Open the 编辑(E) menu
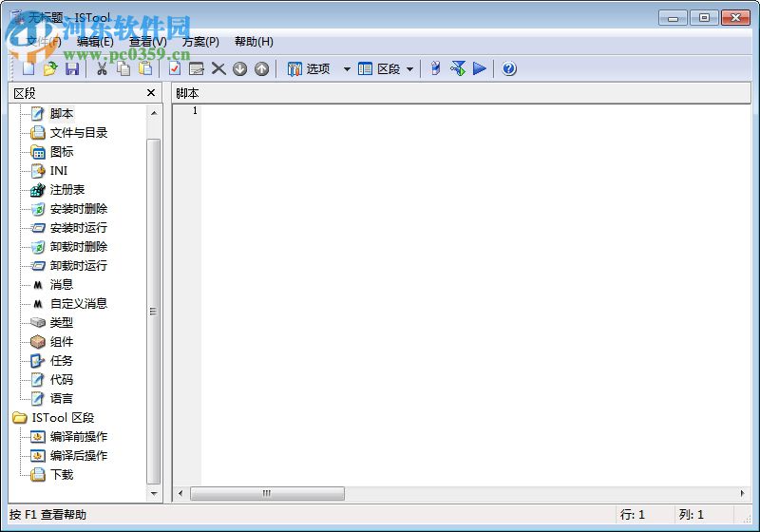This screenshot has width=760, height=532. click(x=95, y=42)
